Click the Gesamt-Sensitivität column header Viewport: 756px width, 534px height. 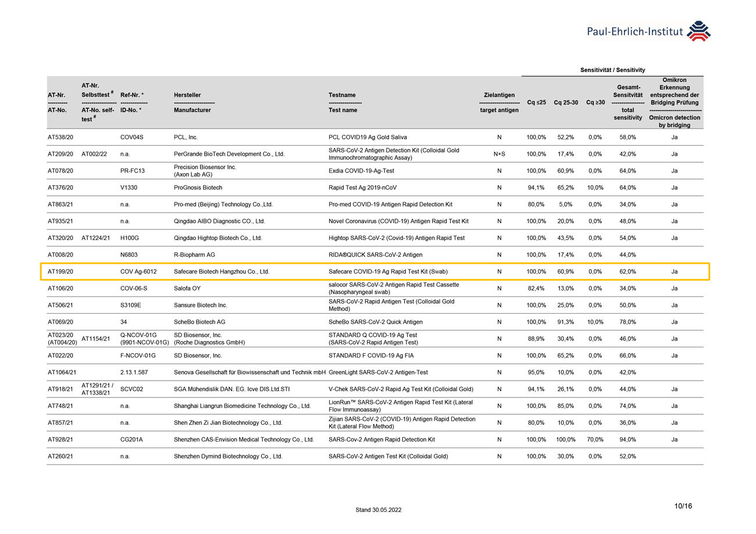[627, 102]
